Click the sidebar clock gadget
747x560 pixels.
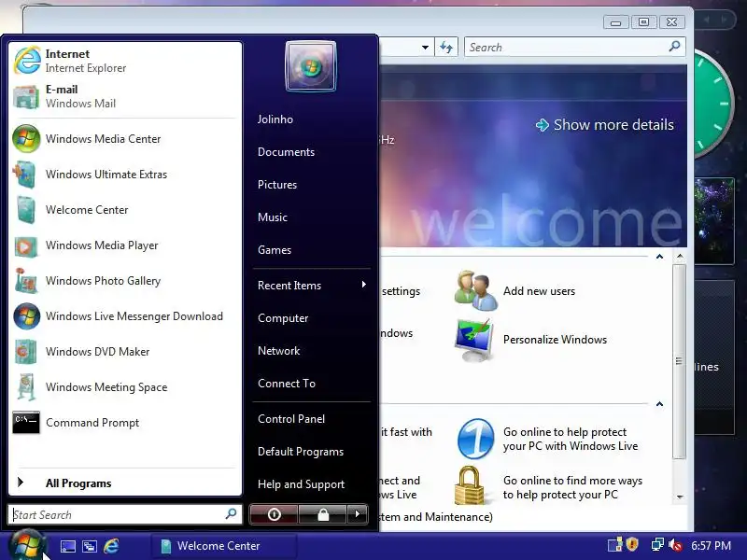(x=712, y=104)
